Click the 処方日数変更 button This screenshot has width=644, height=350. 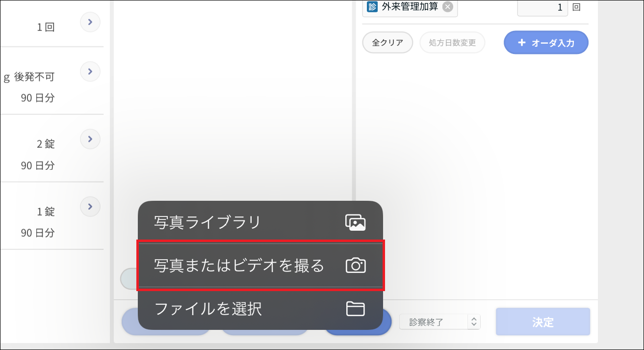coord(452,43)
